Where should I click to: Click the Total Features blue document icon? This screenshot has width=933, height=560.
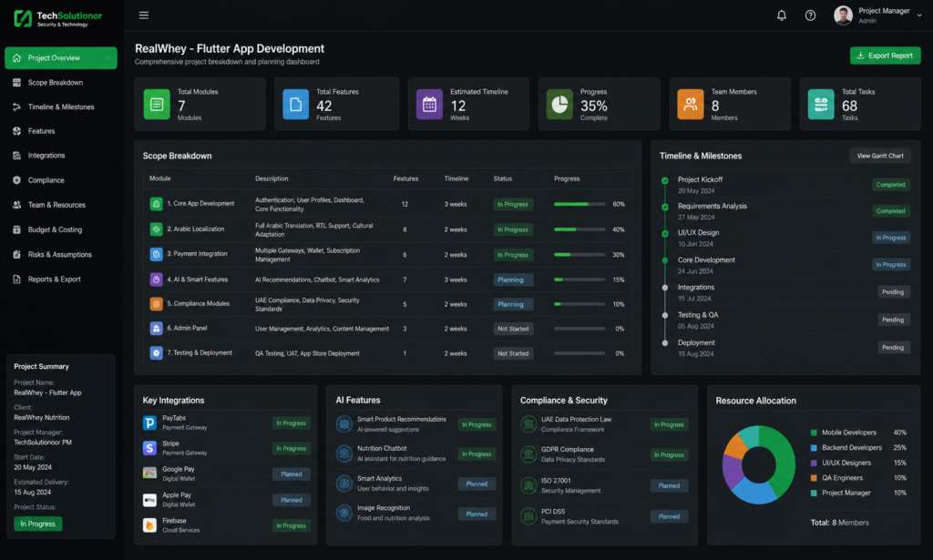click(x=295, y=105)
